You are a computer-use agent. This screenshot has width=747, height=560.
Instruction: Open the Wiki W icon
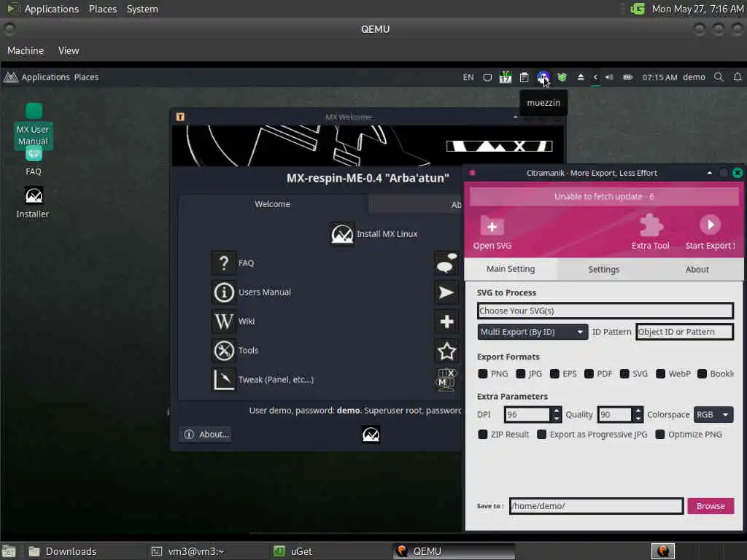click(223, 321)
